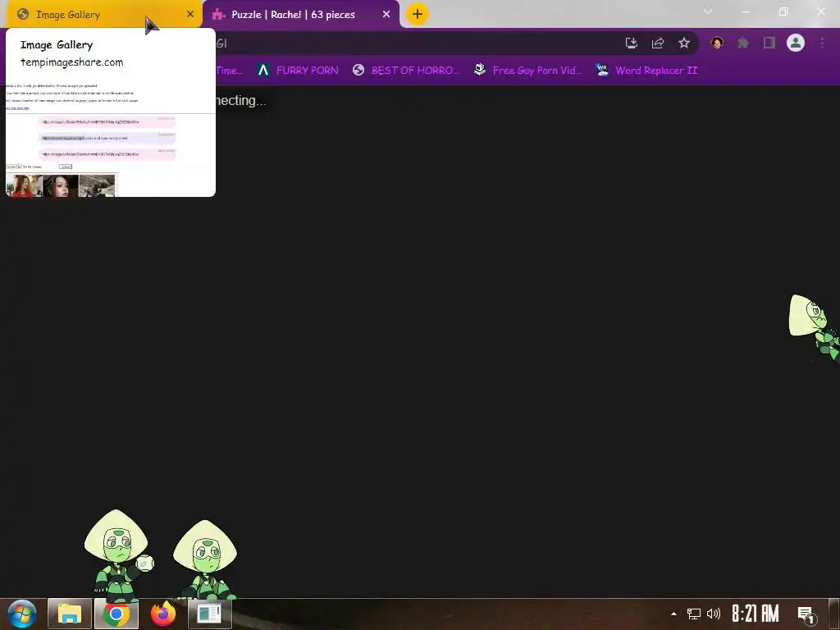Image resolution: width=840 pixels, height=630 pixels.
Task: Open the Word Replacer II bookmark
Action: [647, 71]
